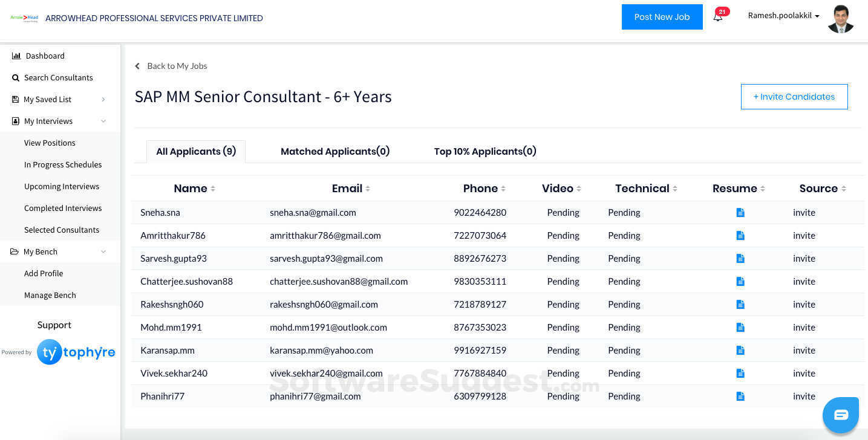Switch to Top 10% Applicants tab
868x440 pixels.
(485, 152)
